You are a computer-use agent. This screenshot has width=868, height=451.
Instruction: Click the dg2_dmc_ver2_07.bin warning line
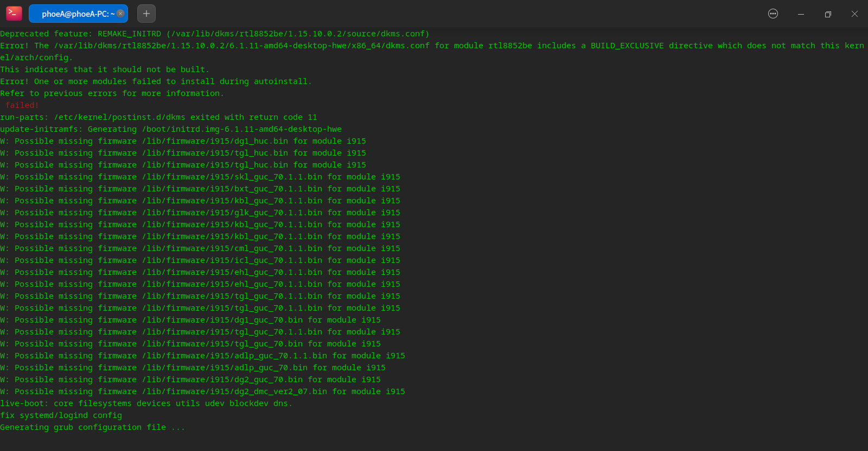(x=202, y=391)
